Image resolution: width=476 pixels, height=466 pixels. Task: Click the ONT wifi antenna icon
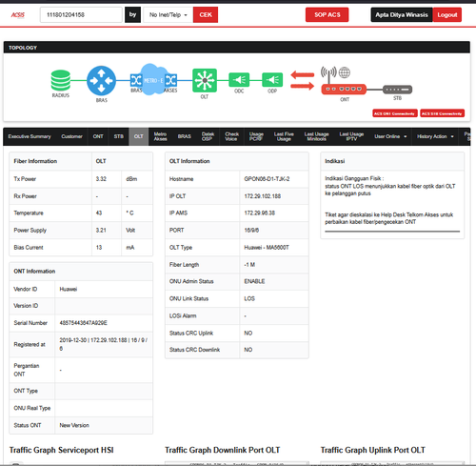tap(328, 74)
